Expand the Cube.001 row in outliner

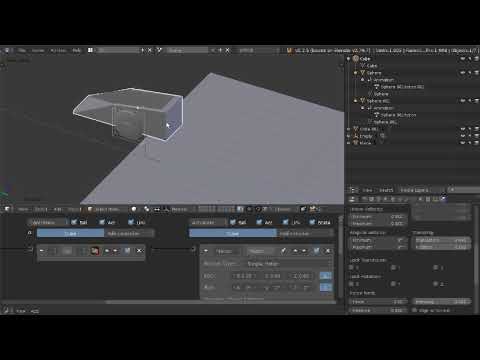[x=349, y=129]
